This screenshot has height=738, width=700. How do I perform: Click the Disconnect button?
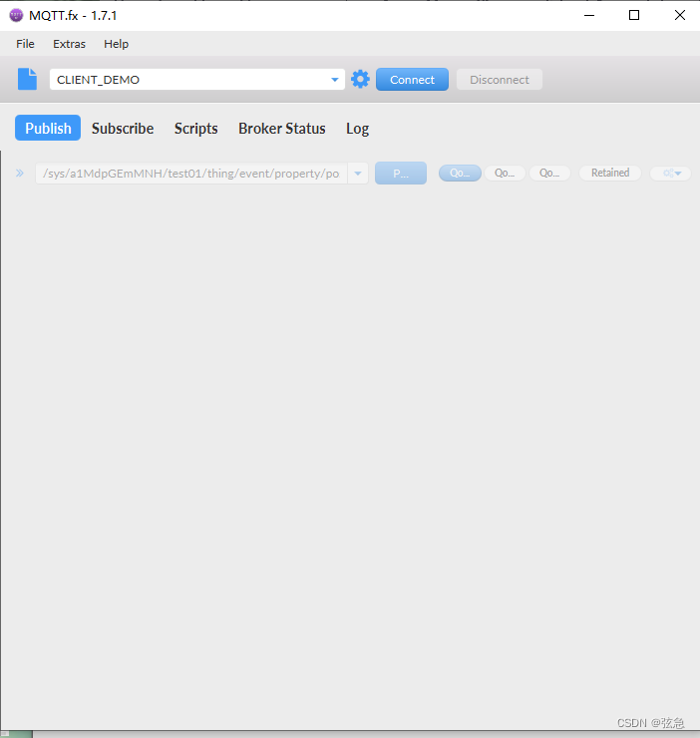pyautogui.click(x=500, y=80)
